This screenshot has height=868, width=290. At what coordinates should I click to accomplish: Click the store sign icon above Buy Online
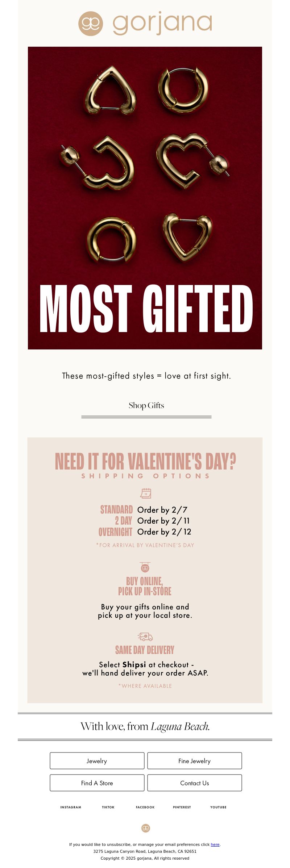145,567
